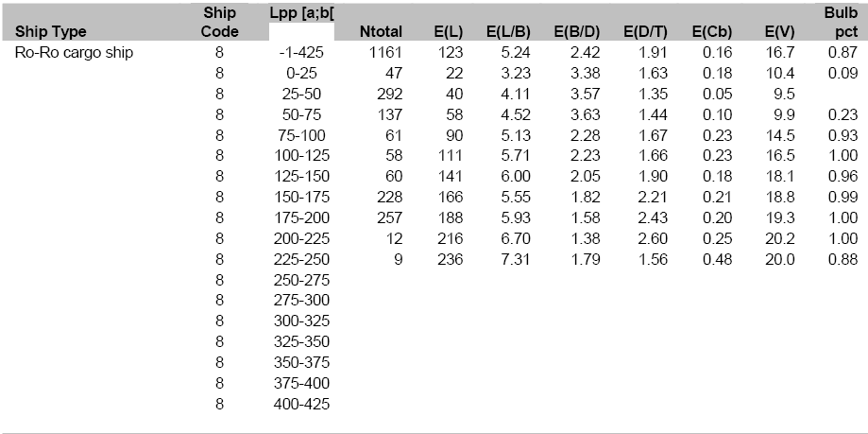Click the E(B/D) column header
The width and height of the screenshot is (868, 434).
pyautogui.click(x=579, y=32)
